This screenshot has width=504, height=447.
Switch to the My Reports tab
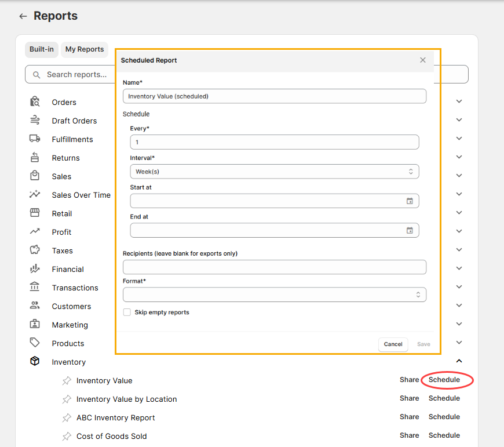[85, 49]
